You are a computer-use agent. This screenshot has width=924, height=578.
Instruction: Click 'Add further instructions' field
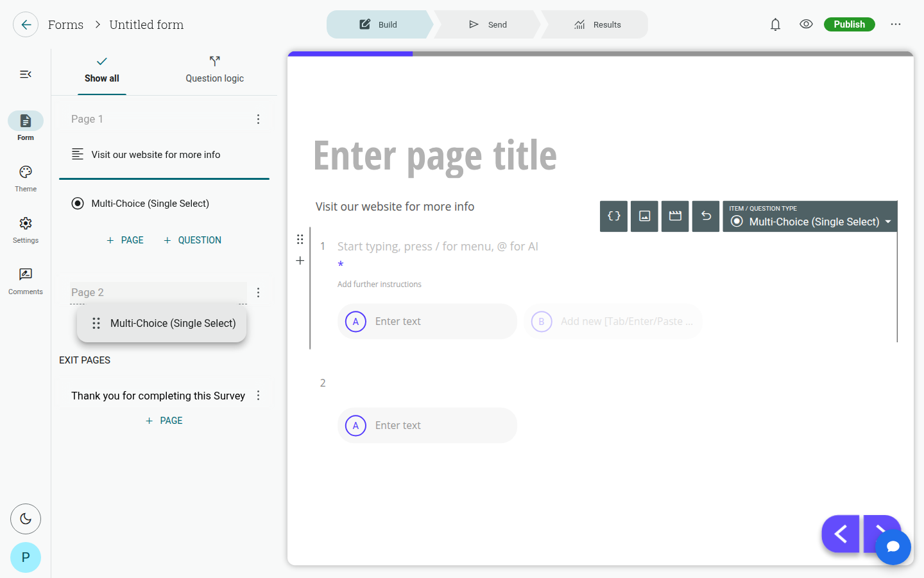379,285
